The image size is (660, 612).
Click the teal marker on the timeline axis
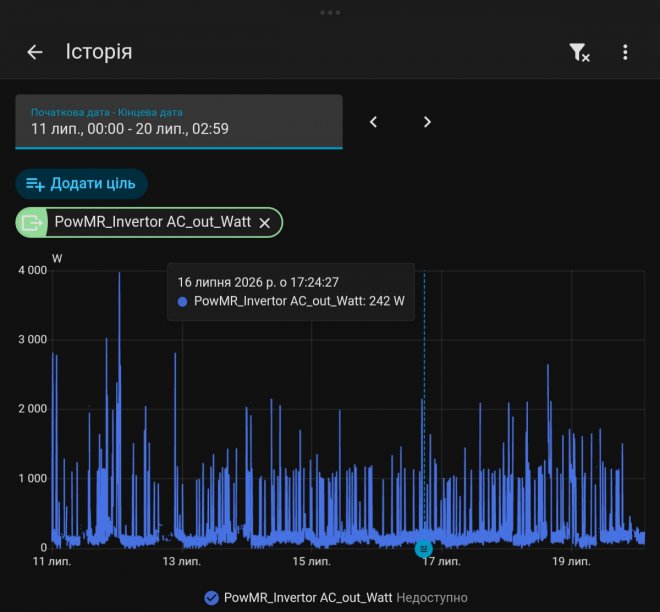[423, 548]
